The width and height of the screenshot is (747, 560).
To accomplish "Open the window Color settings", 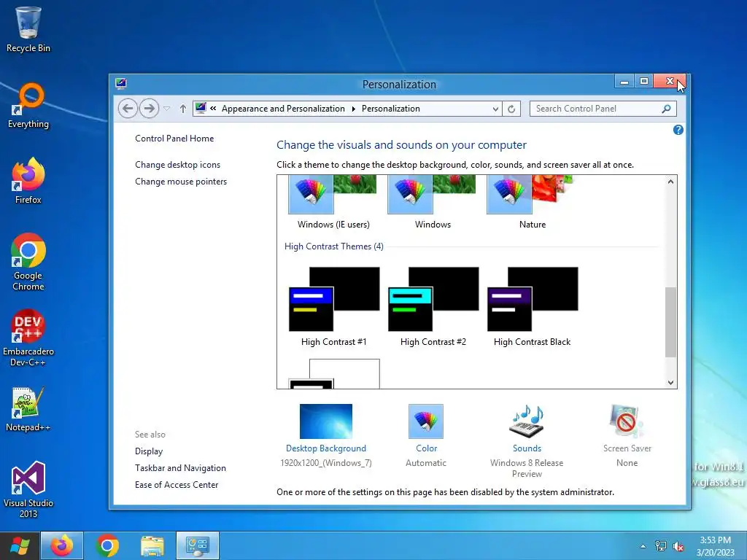I will (426, 428).
